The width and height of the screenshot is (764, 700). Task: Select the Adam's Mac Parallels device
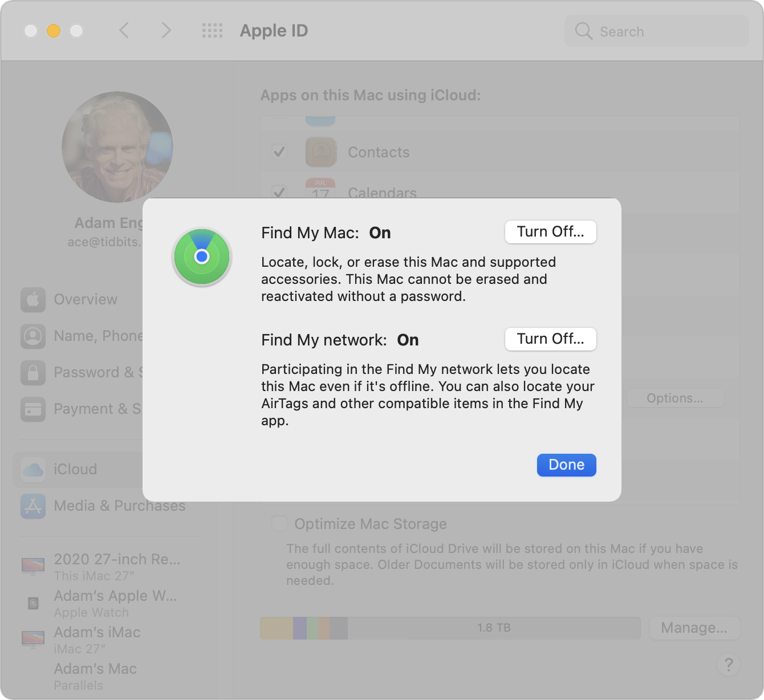(x=95, y=676)
